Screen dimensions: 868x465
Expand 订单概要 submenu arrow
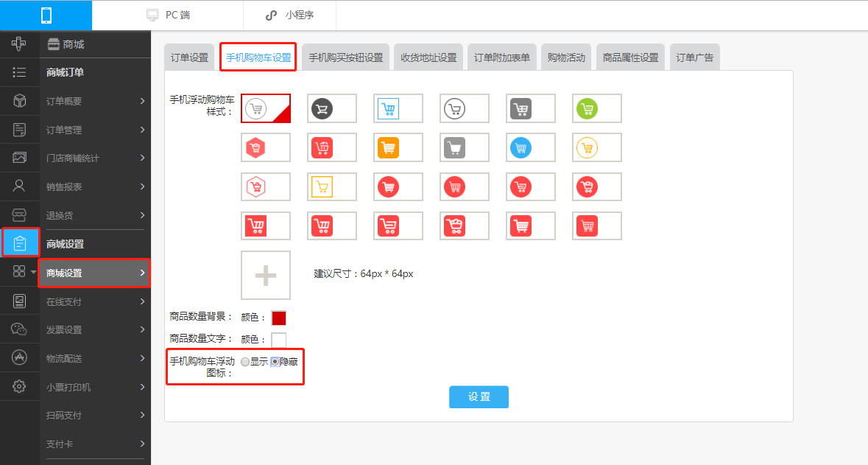coord(142,101)
